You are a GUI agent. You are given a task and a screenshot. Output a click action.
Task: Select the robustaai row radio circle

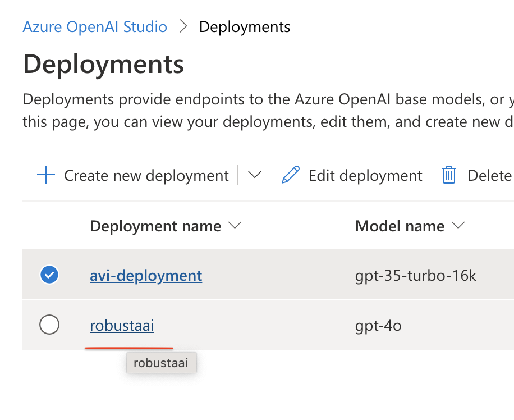[50, 325]
